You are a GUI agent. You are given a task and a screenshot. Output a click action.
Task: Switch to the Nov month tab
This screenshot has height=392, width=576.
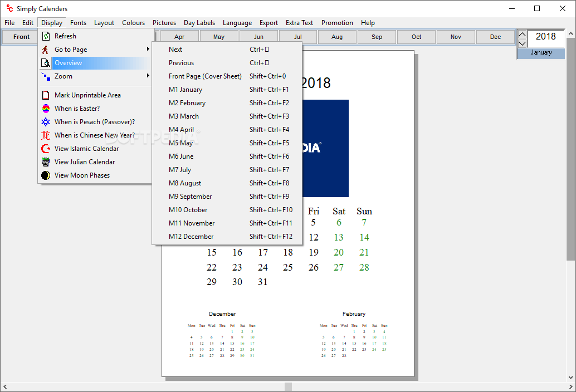coord(456,37)
